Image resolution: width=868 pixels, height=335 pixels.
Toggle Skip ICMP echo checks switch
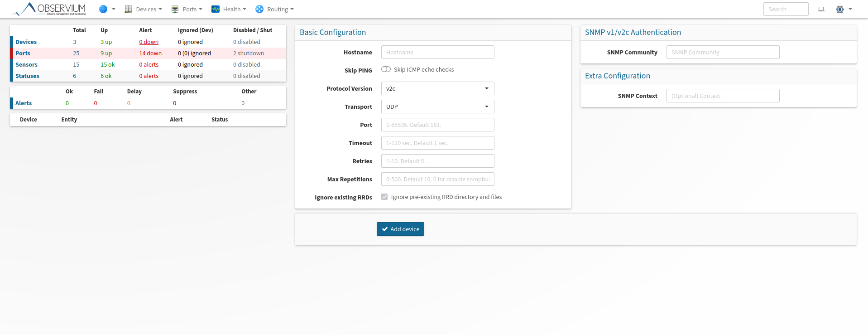[x=386, y=69]
